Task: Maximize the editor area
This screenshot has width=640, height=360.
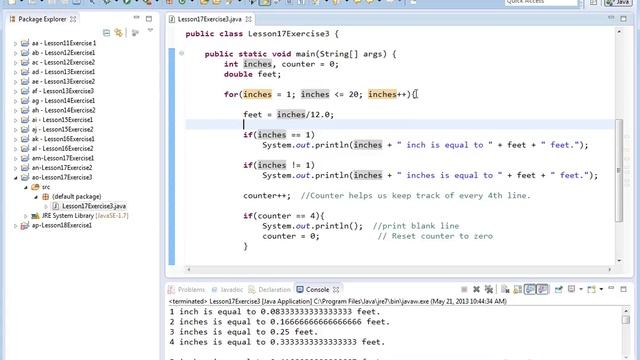Action: pyautogui.click(x=623, y=19)
